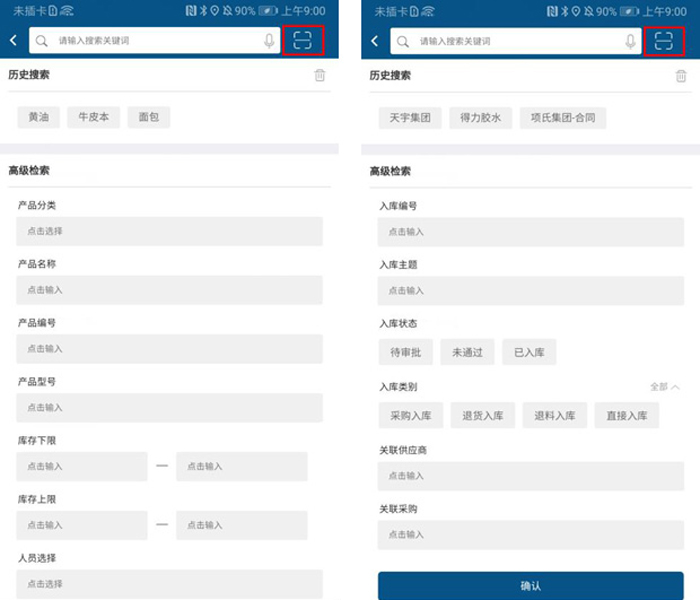The height and width of the screenshot is (600, 700).
Task: Choose 退货入库 category tag
Action: 482,415
